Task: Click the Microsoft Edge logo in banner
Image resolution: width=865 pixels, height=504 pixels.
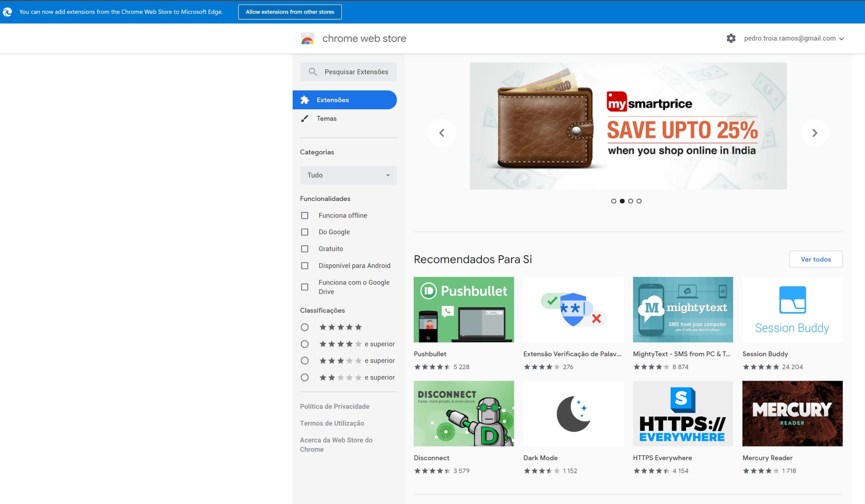Action: (x=7, y=12)
